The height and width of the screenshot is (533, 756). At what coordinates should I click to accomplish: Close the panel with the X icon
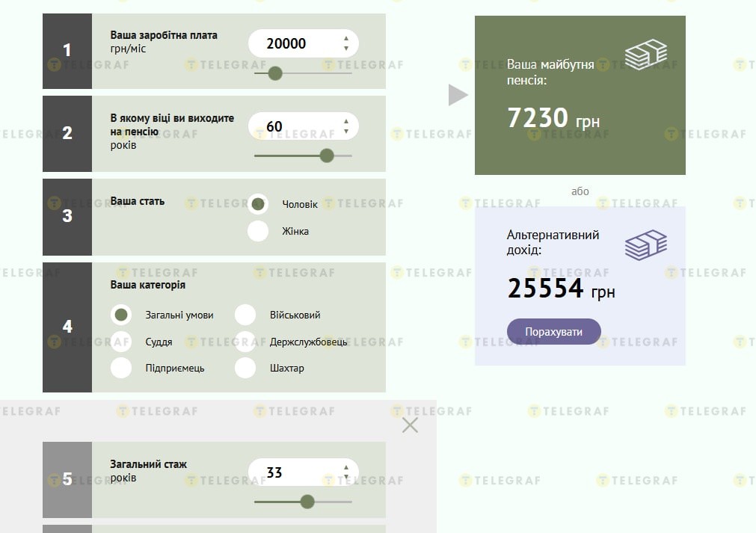click(410, 425)
